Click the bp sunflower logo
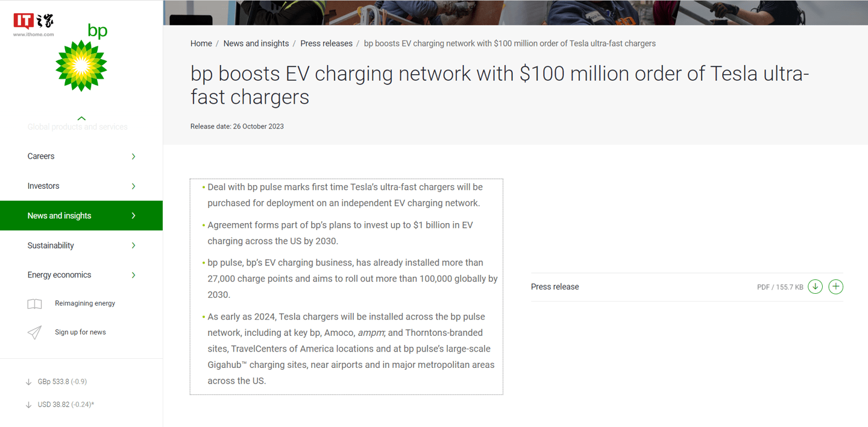This screenshot has height=427, width=868. pos(81,65)
